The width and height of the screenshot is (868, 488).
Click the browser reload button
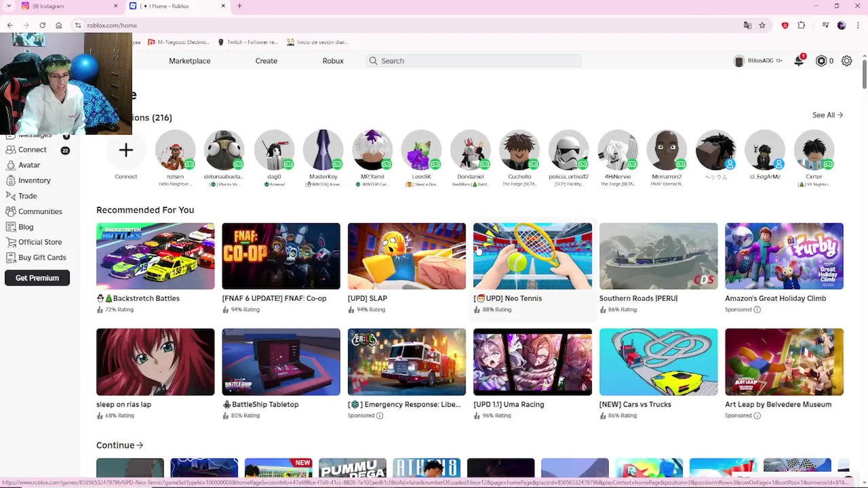point(42,25)
